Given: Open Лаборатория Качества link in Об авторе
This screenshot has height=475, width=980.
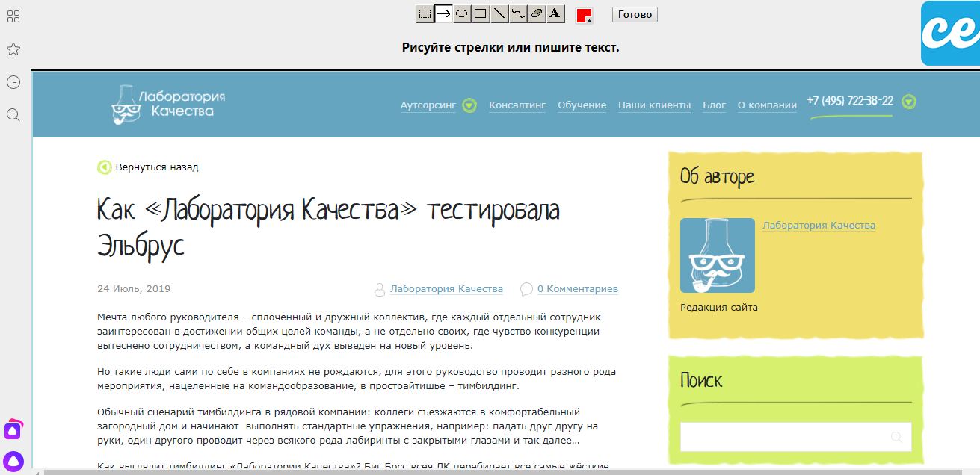Looking at the screenshot, I should [819, 226].
